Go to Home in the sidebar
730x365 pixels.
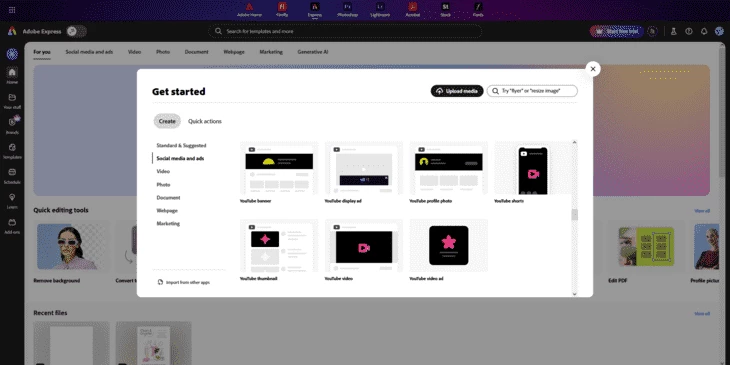point(12,76)
